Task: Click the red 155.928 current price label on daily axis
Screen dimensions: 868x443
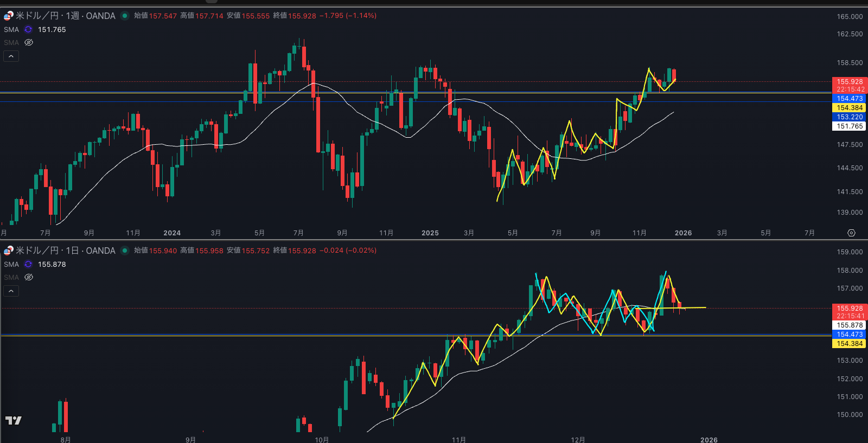Action: pyautogui.click(x=849, y=309)
